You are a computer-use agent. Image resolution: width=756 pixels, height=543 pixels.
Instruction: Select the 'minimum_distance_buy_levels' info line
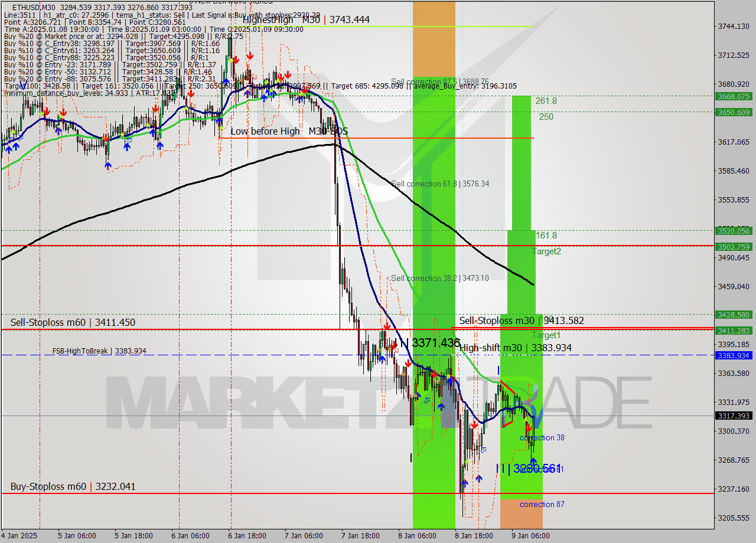point(90,92)
